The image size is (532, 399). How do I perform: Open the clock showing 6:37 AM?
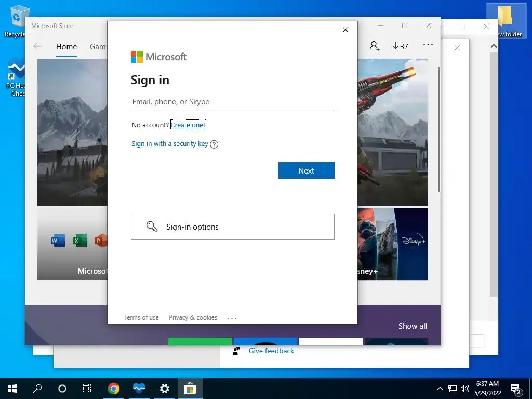[x=487, y=389]
